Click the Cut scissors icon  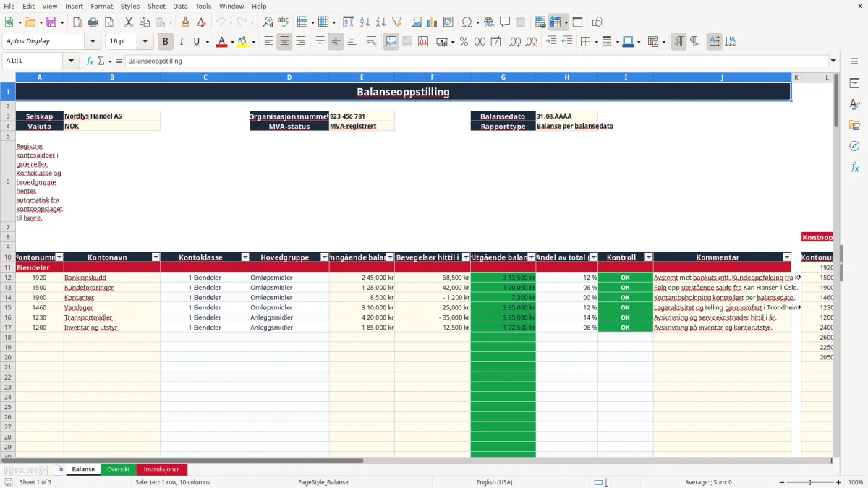[x=128, y=22]
